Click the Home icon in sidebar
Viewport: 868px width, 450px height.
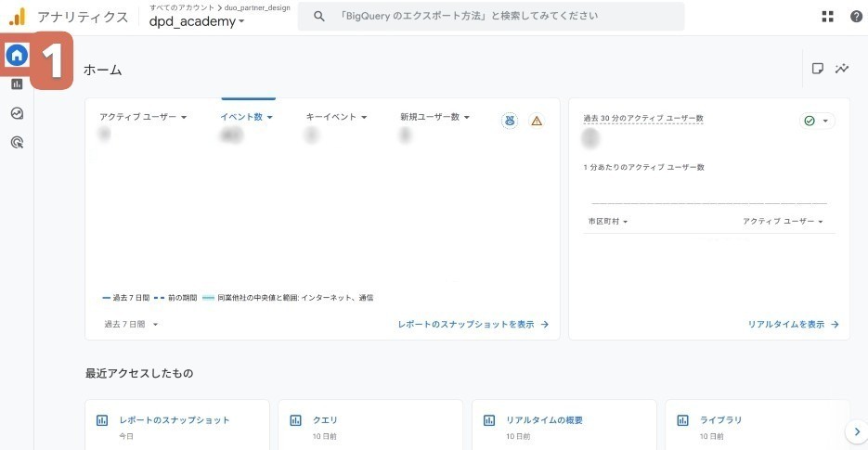[17, 56]
